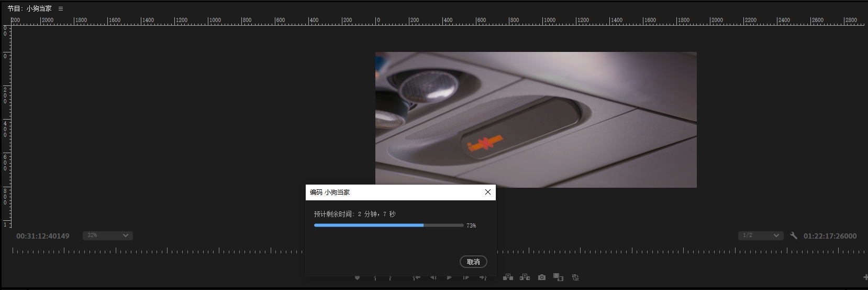
Task: Open the 1/2 playback resolution dropdown
Action: point(760,235)
